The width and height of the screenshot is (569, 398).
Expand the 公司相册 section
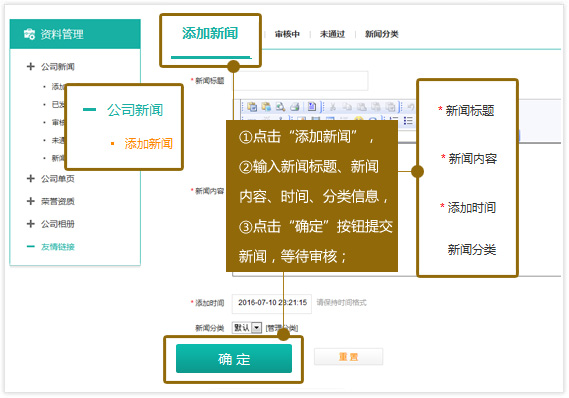point(30,224)
